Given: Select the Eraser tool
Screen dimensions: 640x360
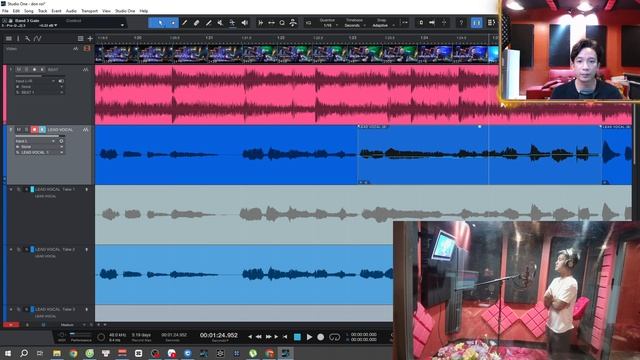Looking at the screenshot, I should pyautogui.click(x=196, y=23).
